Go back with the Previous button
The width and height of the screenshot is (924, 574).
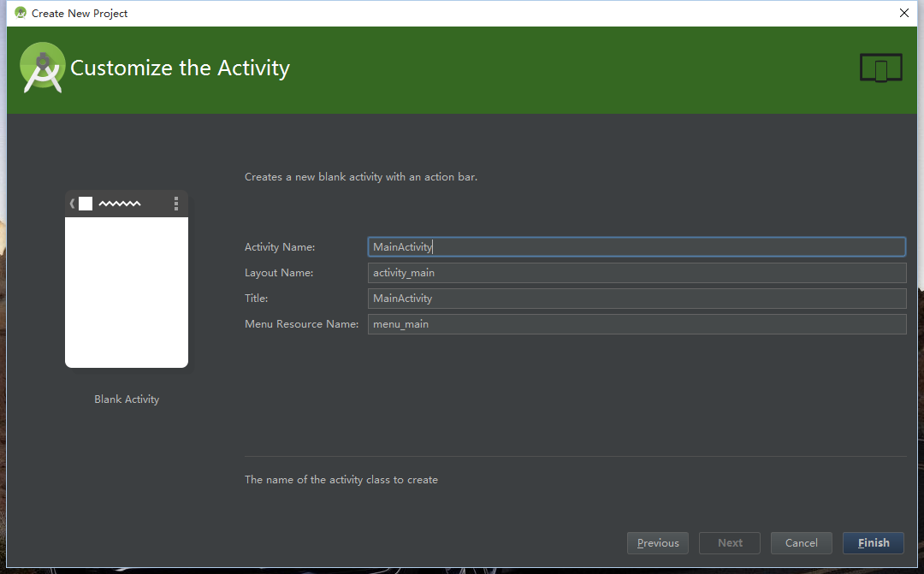click(x=658, y=543)
